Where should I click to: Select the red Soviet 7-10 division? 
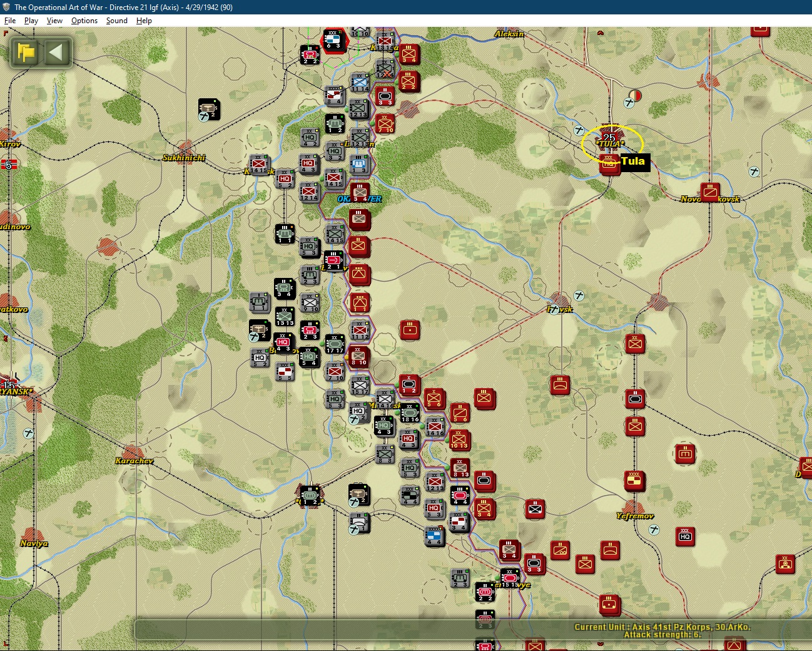pyautogui.click(x=385, y=123)
